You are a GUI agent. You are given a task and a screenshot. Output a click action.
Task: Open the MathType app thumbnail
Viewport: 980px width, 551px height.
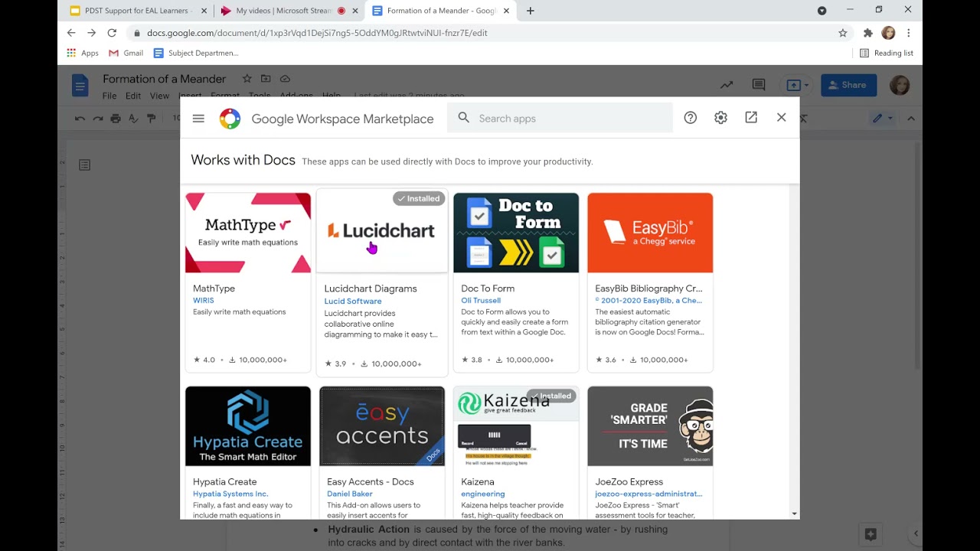[248, 233]
